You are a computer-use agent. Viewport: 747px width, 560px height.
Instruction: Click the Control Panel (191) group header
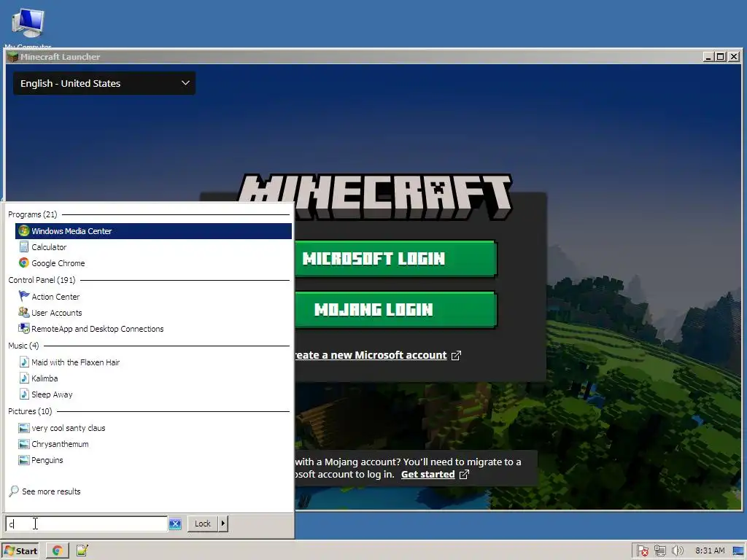[x=42, y=280]
